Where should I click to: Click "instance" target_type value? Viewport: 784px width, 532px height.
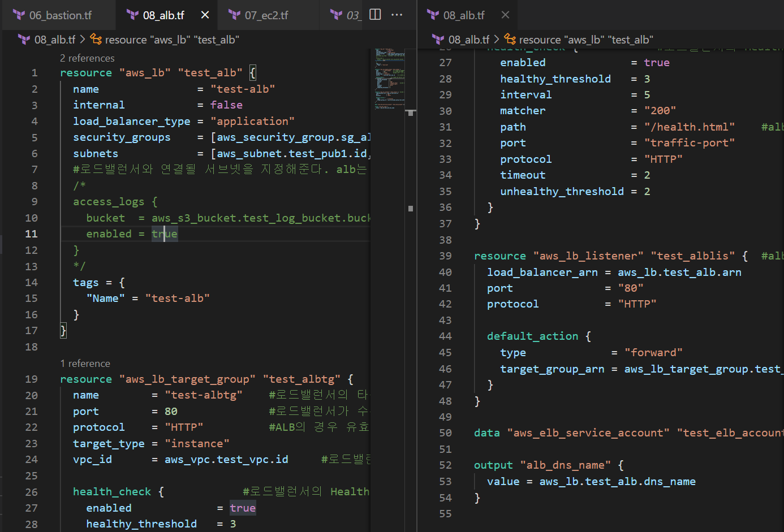pos(197,444)
